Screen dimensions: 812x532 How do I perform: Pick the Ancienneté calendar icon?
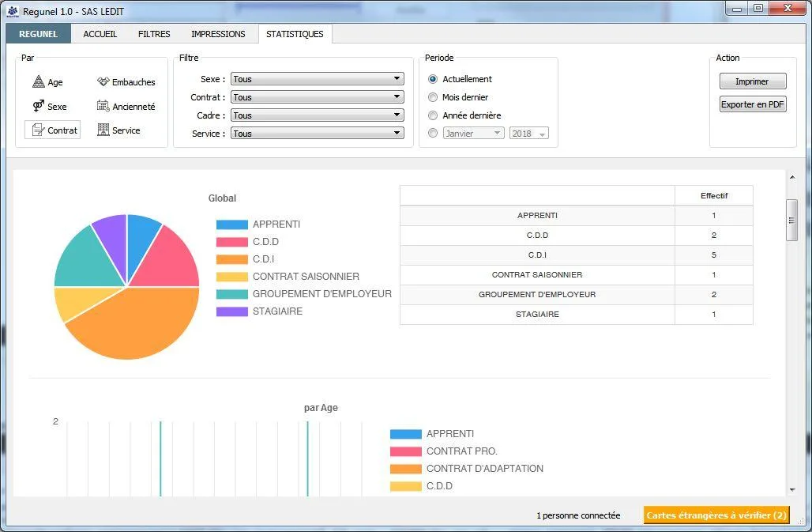pyautogui.click(x=103, y=106)
